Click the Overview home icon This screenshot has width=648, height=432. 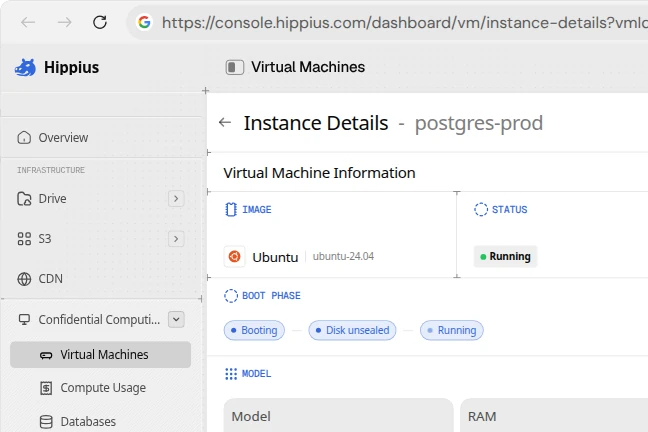tap(24, 138)
